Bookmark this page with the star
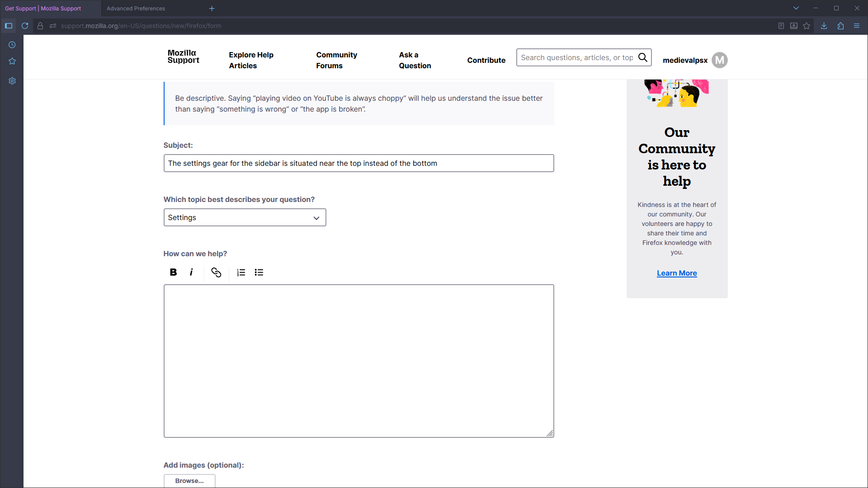Image resolution: width=868 pixels, height=488 pixels. pos(807,26)
